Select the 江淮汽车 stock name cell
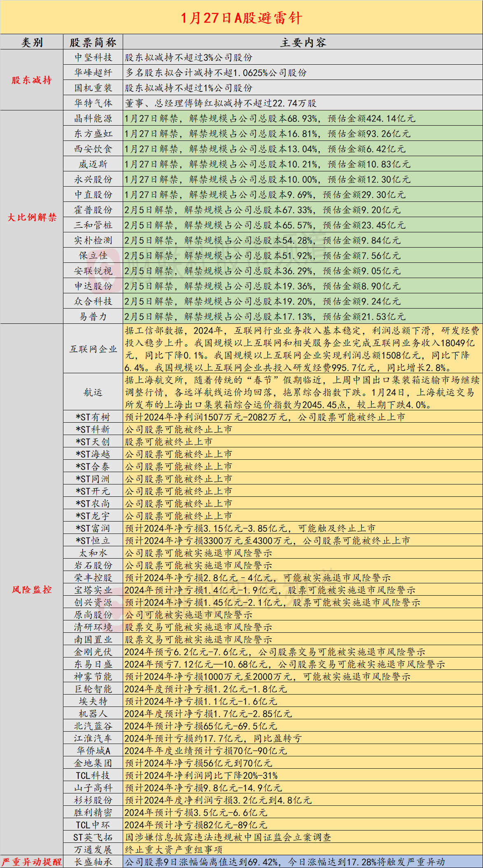The image size is (483, 868). coord(93,738)
